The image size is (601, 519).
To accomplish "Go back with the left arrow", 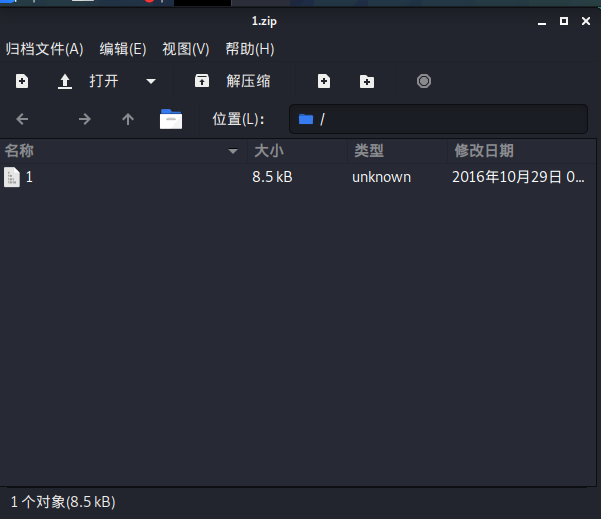I will tap(22, 119).
